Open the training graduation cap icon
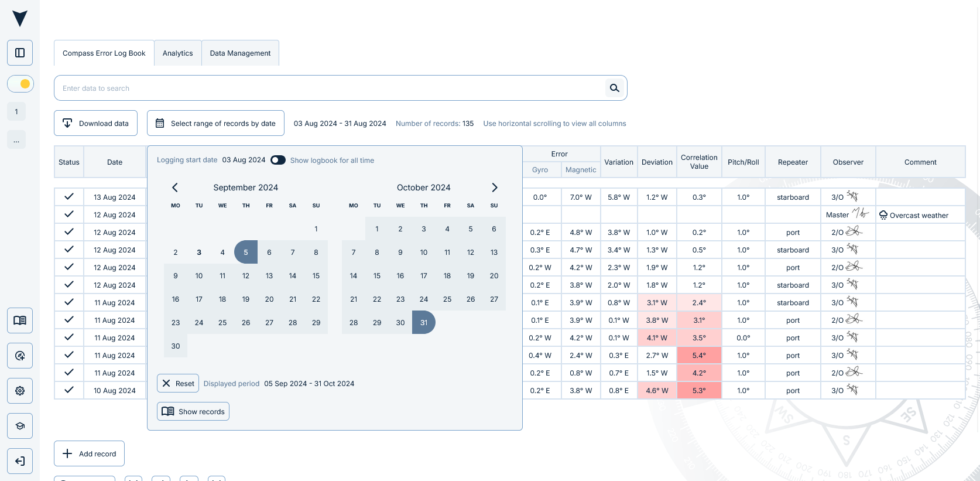This screenshot has width=980, height=481. (20, 426)
